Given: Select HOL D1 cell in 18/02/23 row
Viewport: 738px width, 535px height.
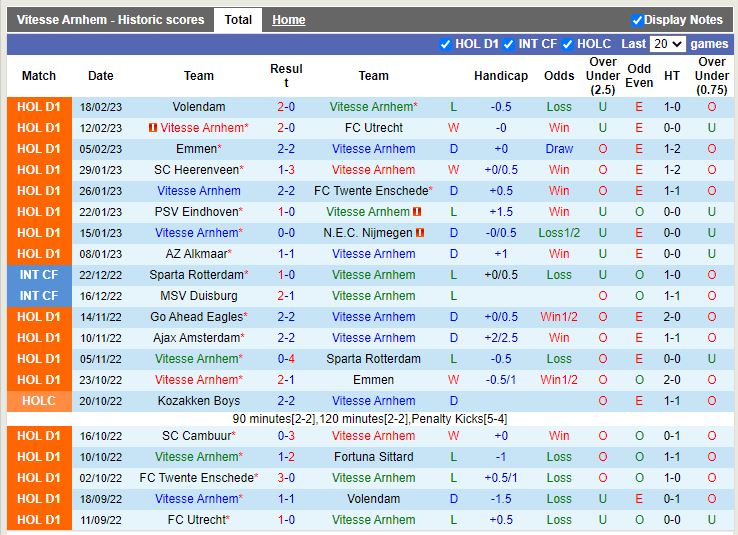Looking at the screenshot, I should (39, 107).
